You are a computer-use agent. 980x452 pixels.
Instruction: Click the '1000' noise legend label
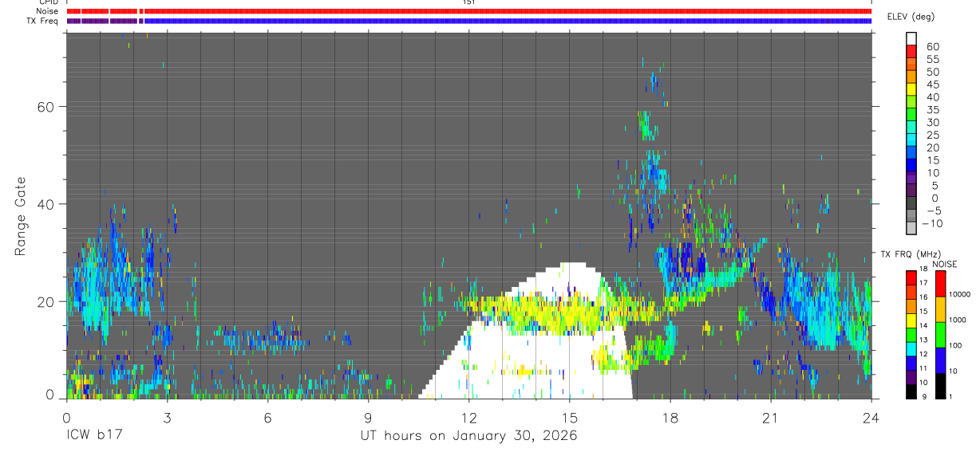(x=957, y=320)
